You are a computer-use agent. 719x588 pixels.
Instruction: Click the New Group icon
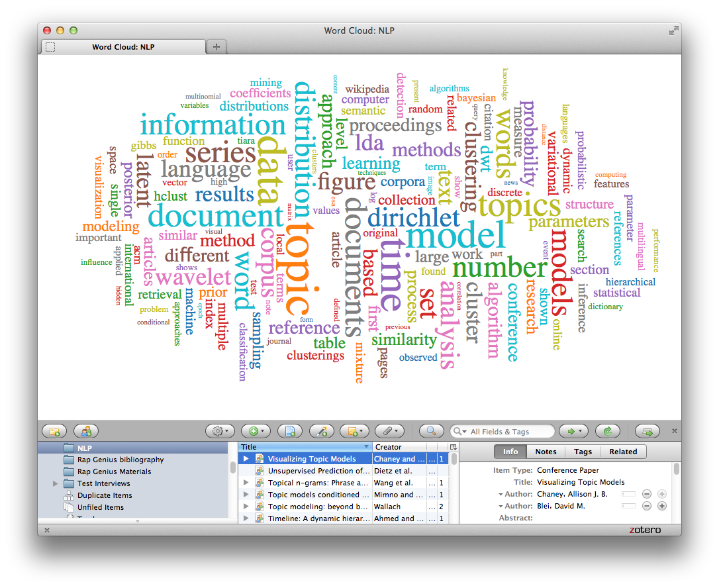pyautogui.click(x=86, y=431)
